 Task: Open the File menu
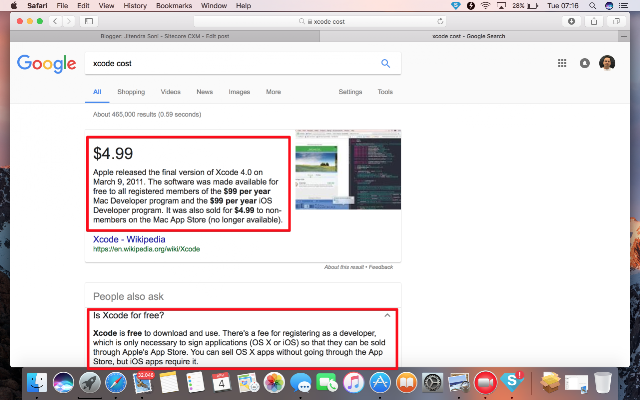[x=62, y=6]
